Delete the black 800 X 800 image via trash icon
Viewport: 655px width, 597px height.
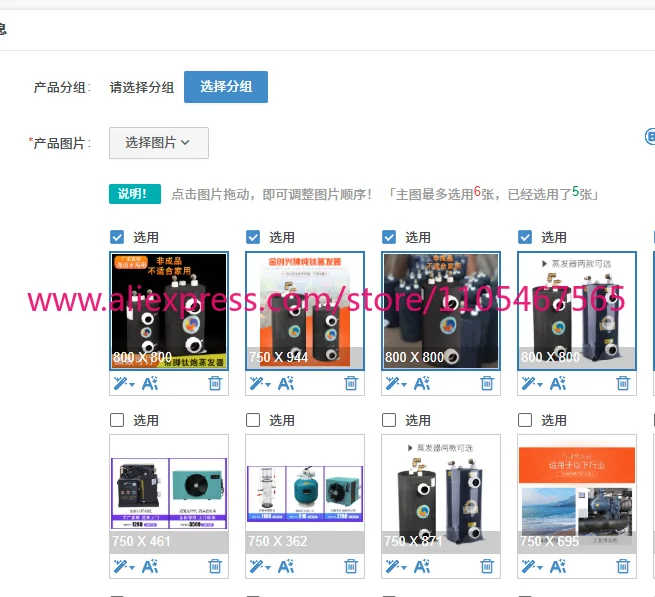215,383
